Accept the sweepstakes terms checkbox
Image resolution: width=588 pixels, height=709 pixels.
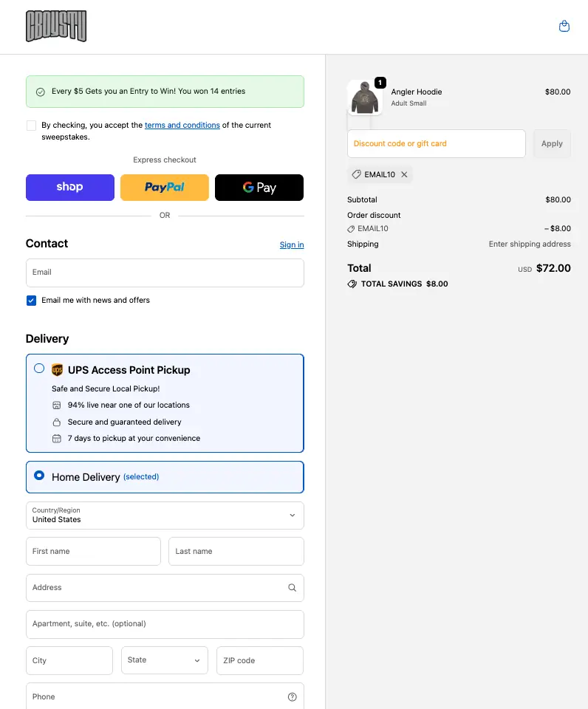click(x=31, y=126)
